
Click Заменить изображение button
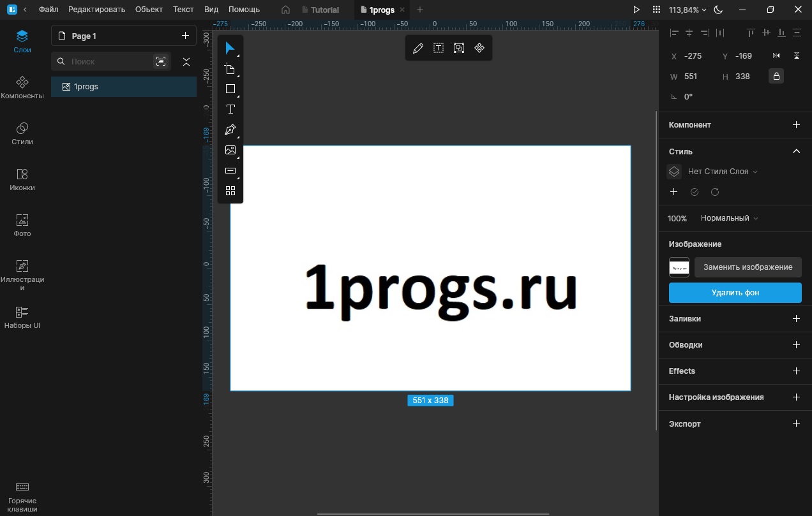pos(748,267)
